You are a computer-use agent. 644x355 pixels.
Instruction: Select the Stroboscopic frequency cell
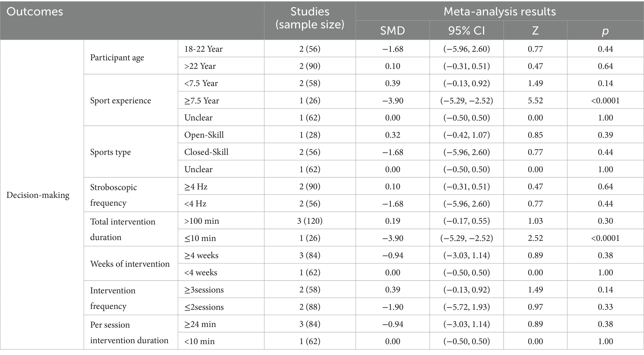click(x=113, y=195)
